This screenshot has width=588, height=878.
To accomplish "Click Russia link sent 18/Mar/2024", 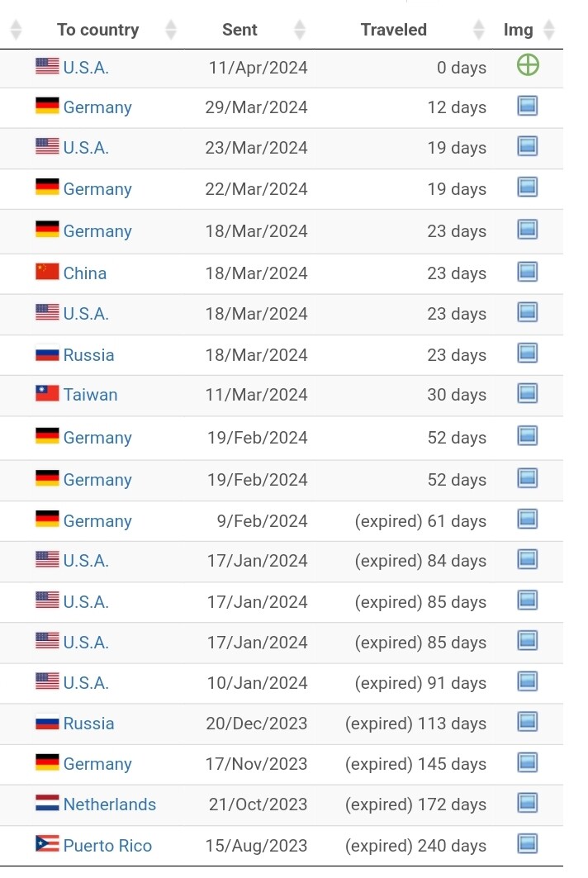I will coord(88,355).
